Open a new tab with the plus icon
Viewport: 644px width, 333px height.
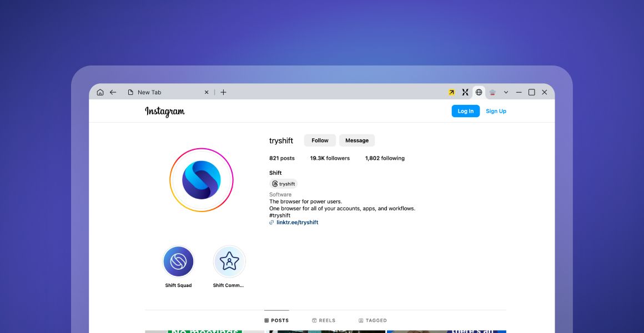tap(223, 92)
